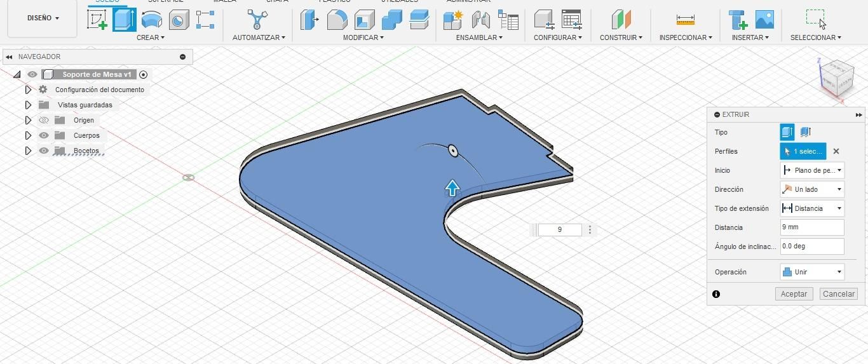Choose normal Extrude type in Tipo
This screenshot has width=868, height=364.
pos(787,132)
